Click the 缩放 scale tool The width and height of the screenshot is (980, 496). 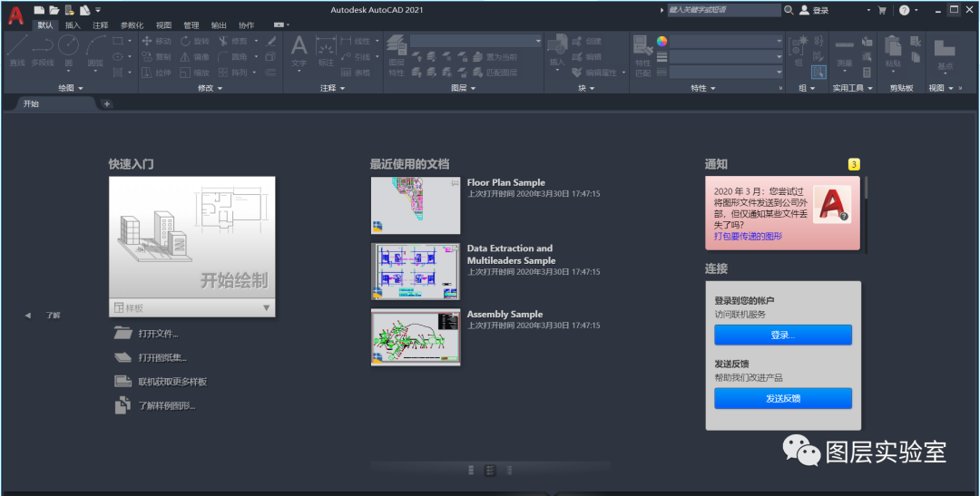[x=195, y=73]
